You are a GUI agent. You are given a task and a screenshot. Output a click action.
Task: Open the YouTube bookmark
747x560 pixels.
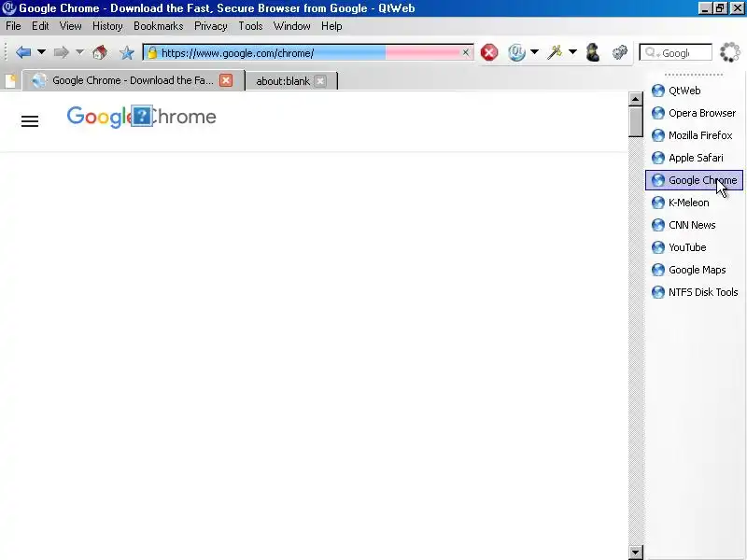[x=679, y=247]
